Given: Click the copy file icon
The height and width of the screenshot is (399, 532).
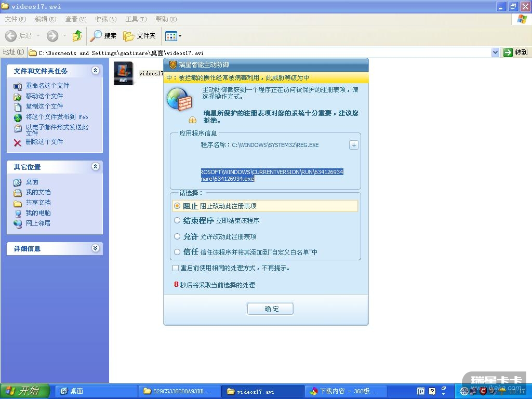Looking at the screenshot, I should [18, 108].
